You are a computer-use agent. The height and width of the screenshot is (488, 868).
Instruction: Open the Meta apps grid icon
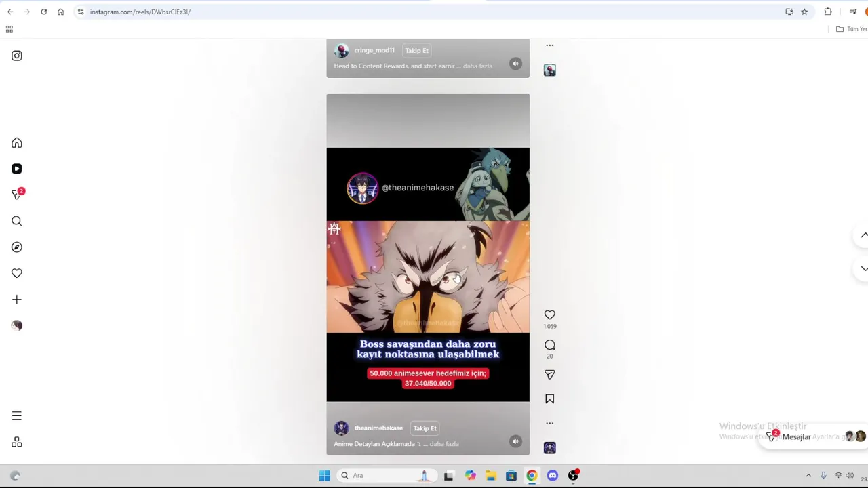(17, 443)
